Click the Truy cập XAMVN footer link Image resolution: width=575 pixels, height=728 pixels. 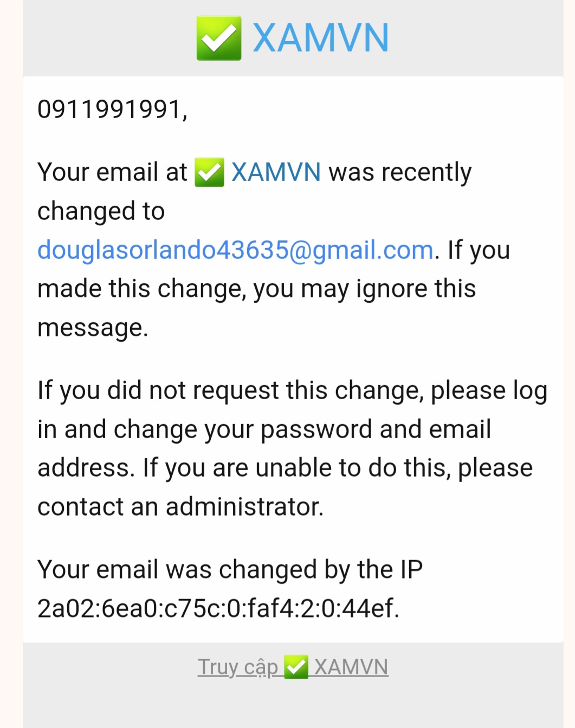(293, 667)
